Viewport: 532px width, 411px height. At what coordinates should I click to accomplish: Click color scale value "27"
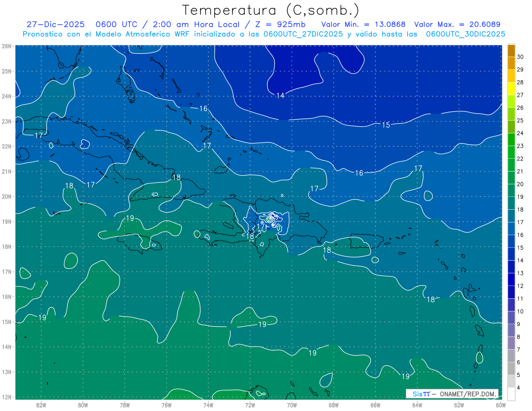520,95
